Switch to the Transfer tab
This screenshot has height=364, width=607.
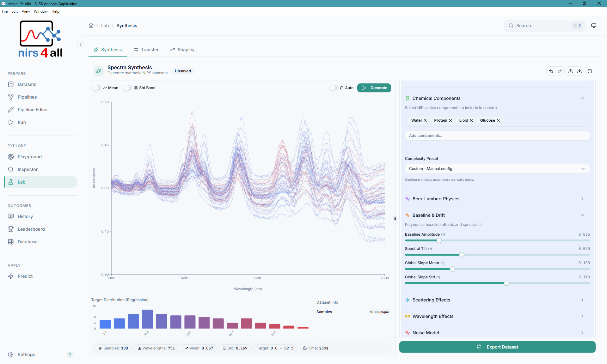(x=146, y=50)
